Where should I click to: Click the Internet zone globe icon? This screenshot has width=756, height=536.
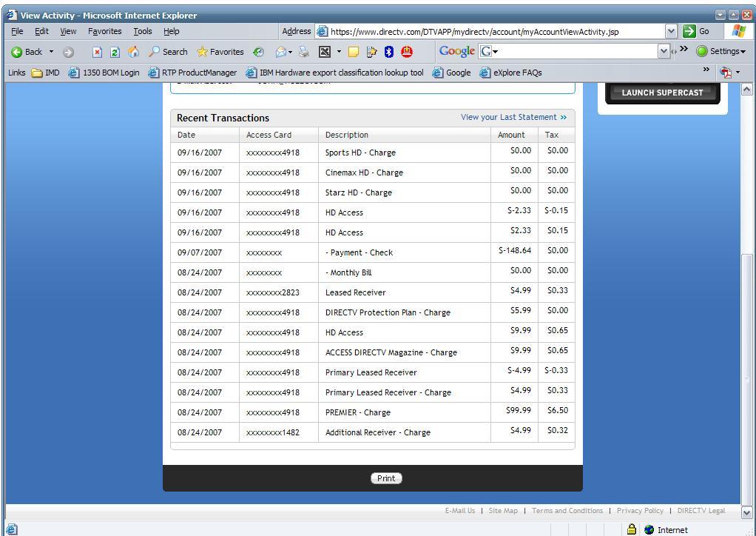649,530
